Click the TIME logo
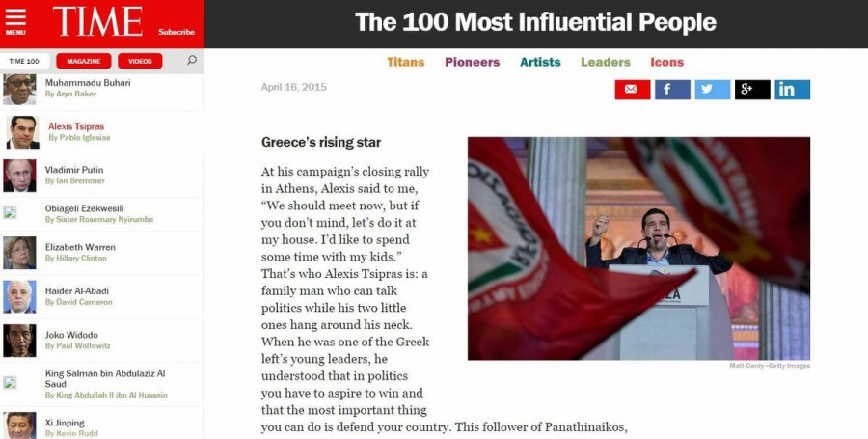Image resolution: width=868 pixels, height=439 pixels. point(97,22)
